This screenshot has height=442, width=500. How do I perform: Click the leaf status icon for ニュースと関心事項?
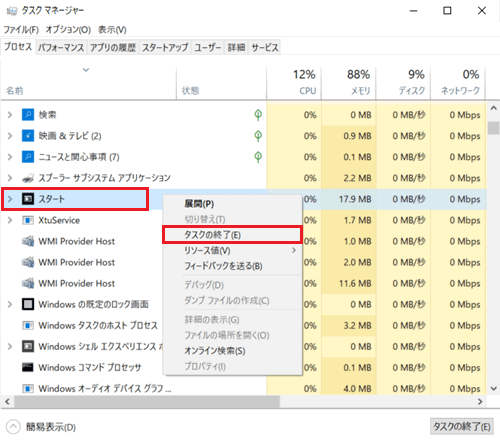click(258, 157)
